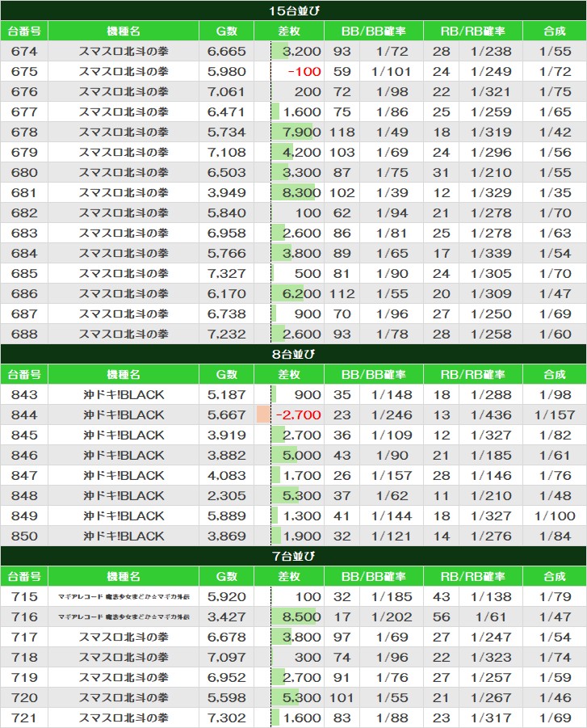Image resolution: width=587 pixels, height=728 pixels.
Task: Click machine number 850
Action: tap(24, 536)
